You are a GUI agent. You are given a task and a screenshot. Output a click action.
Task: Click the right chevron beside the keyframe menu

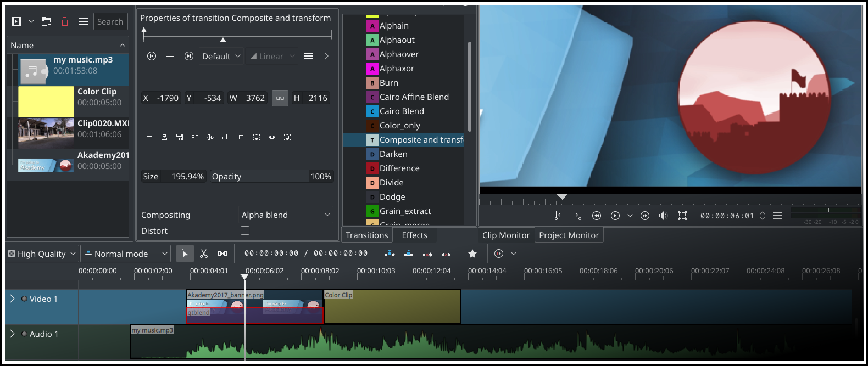click(326, 56)
